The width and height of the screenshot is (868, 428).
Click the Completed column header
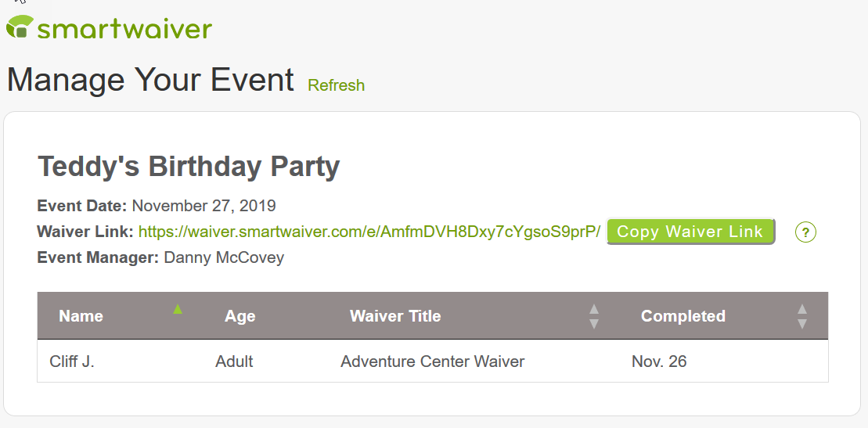683,316
